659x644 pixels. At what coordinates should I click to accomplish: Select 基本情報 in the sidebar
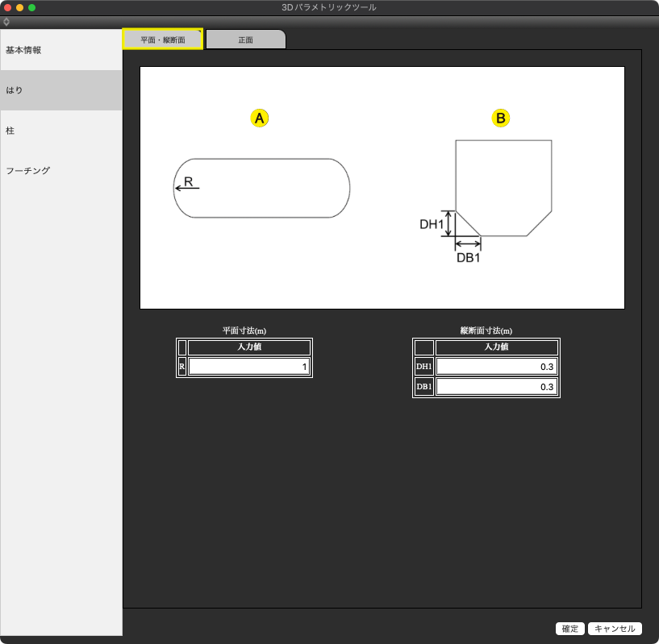61,50
